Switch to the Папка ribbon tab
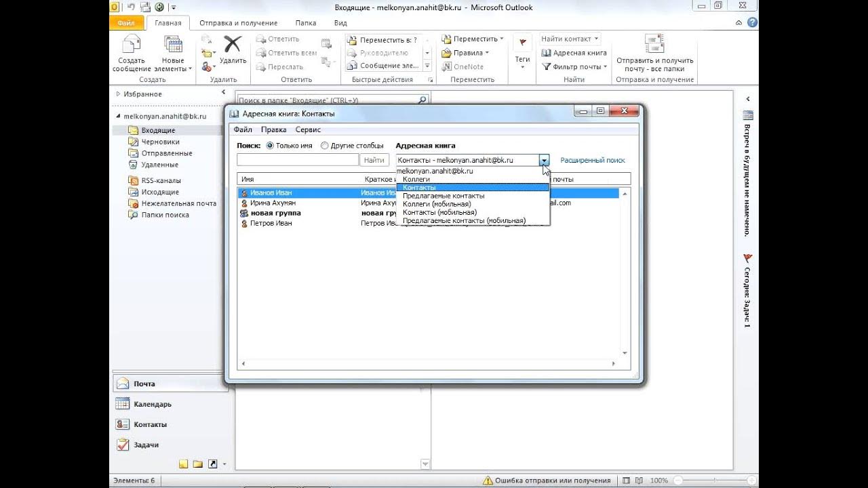 tap(306, 23)
